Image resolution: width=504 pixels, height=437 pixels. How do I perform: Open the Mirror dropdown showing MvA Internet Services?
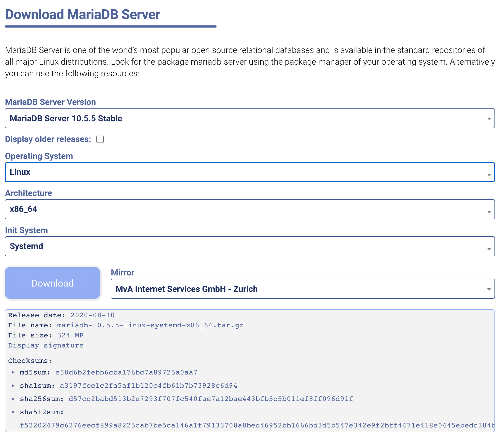coord(302,289)
